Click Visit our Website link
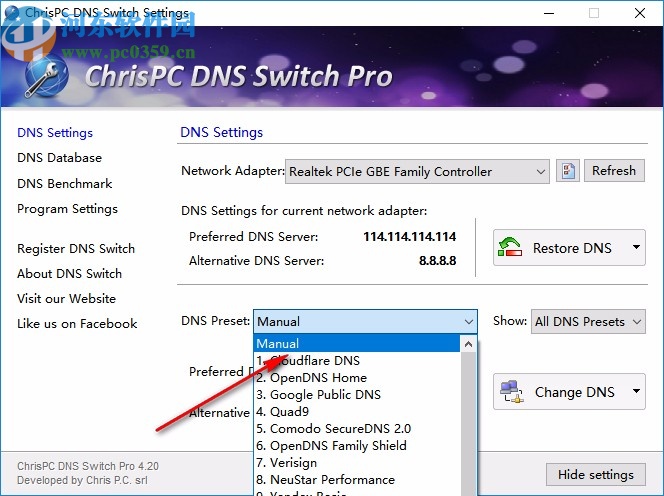 coord(66,299)
